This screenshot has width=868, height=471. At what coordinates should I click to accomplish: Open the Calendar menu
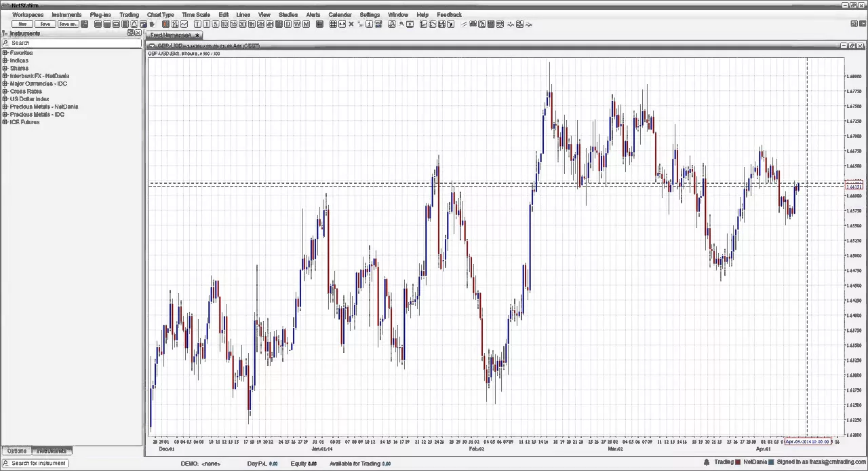click(x=340, y=14)
